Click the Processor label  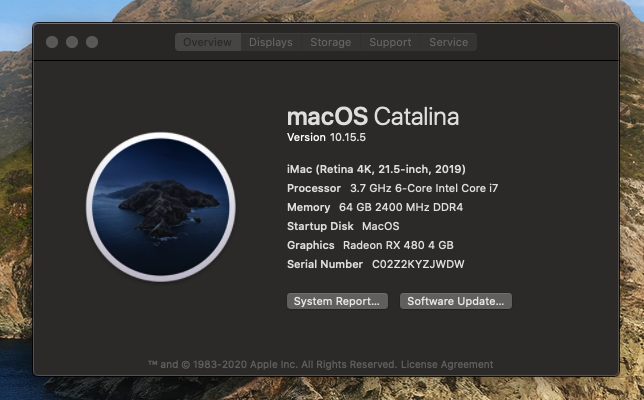coord(314,188)
